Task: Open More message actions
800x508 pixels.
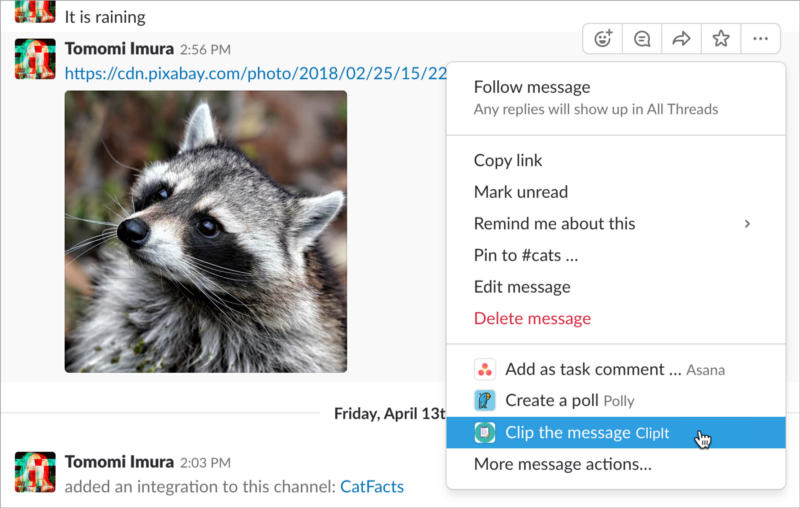Action: pos(562,464)
